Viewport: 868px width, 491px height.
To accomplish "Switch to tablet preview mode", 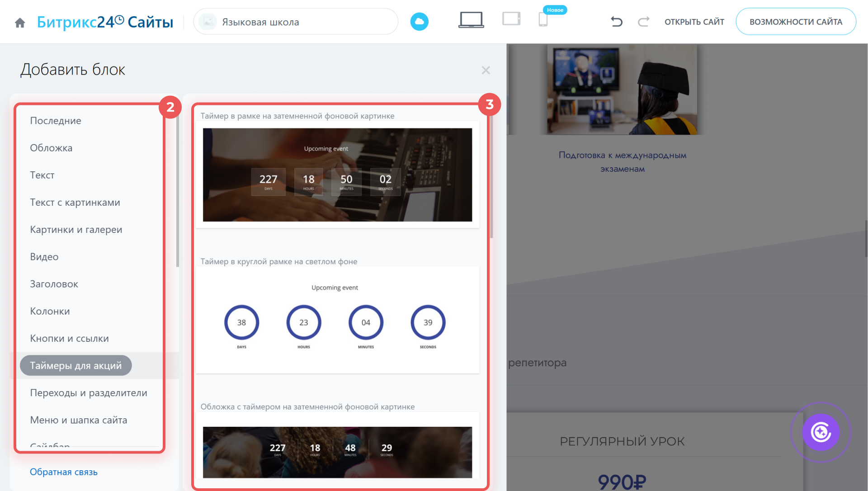I will click(x=511, y=19).
